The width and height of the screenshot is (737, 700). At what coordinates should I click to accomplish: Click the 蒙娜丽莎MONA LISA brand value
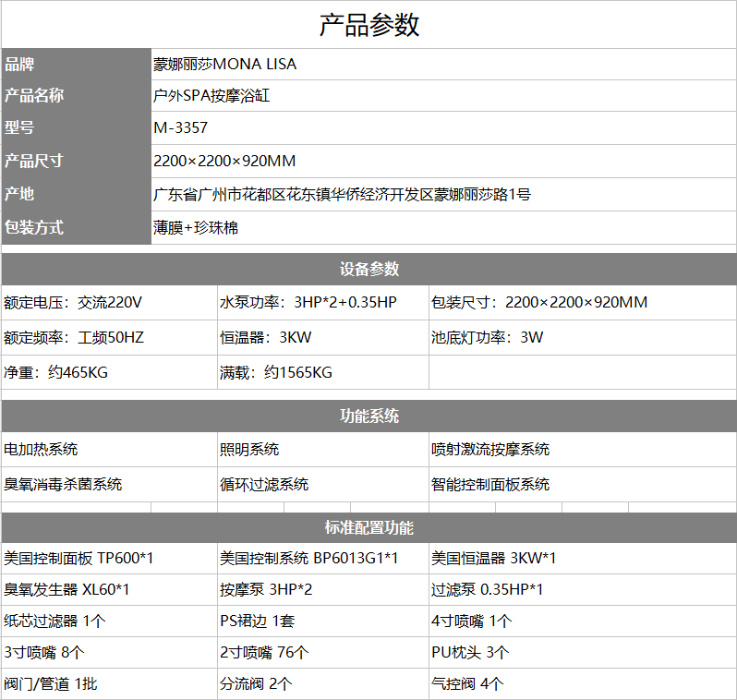pyautogui.click(x=224, y=65)
